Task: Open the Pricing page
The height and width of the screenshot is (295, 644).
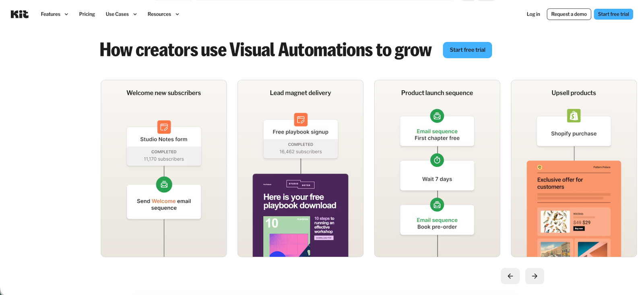Action: [87, 14]
